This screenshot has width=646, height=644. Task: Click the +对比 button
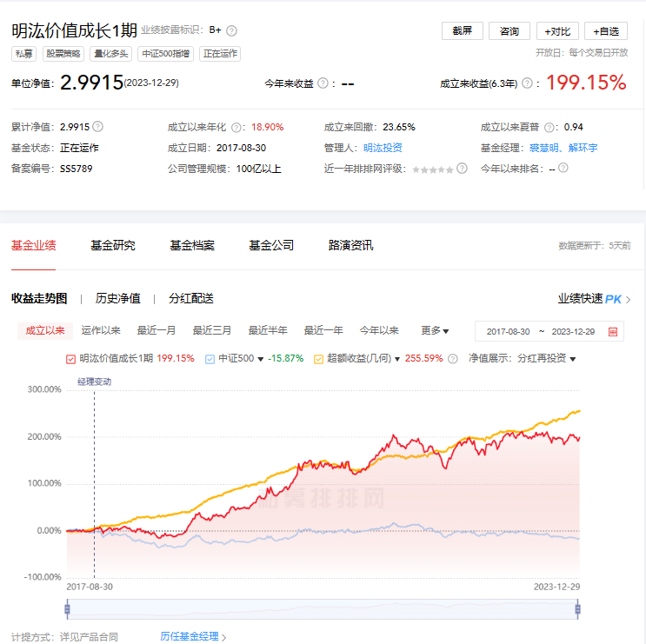tap(557, 31)
